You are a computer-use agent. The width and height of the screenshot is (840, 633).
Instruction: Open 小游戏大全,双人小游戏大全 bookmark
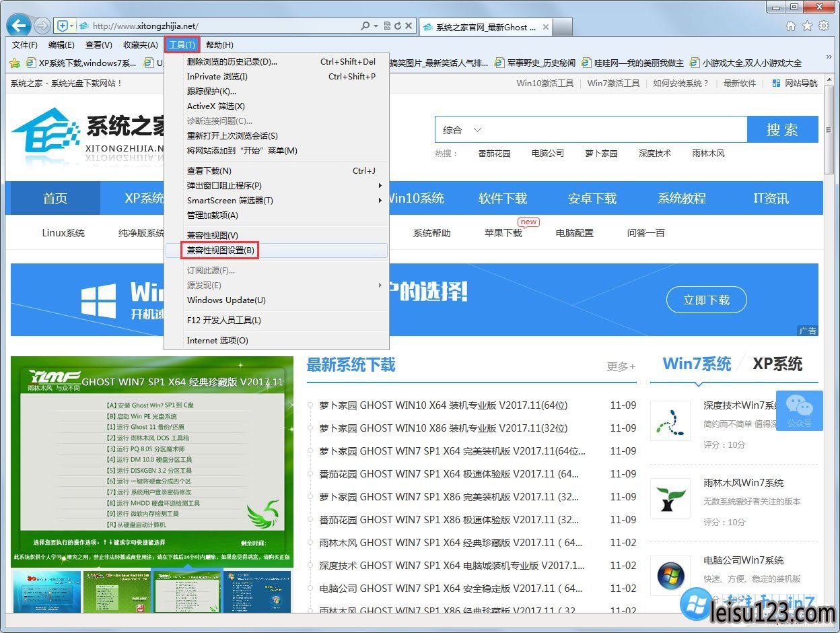coord(745,63)
